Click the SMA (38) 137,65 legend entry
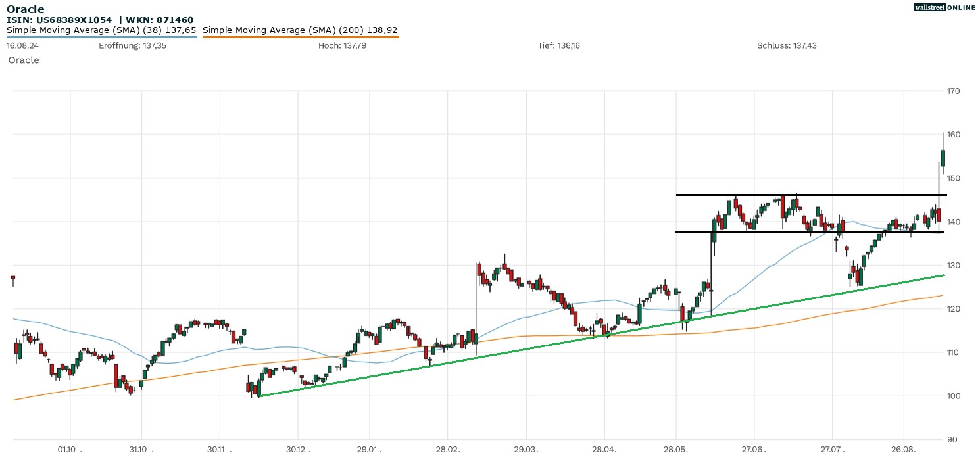This screenshot has height=453, width=980. click(101, 30)
